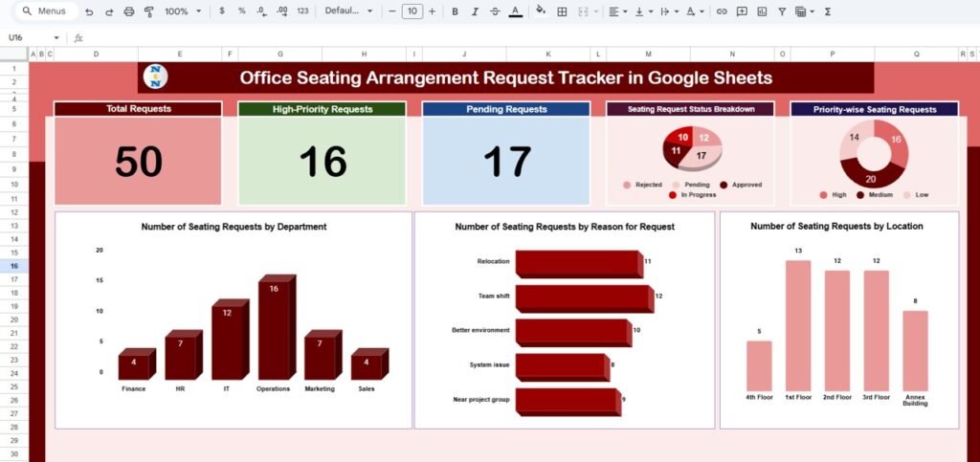980x462 pixels.
Task: Click 'Number of Seating Requests by Location' title
Action: tap(836, 226)
